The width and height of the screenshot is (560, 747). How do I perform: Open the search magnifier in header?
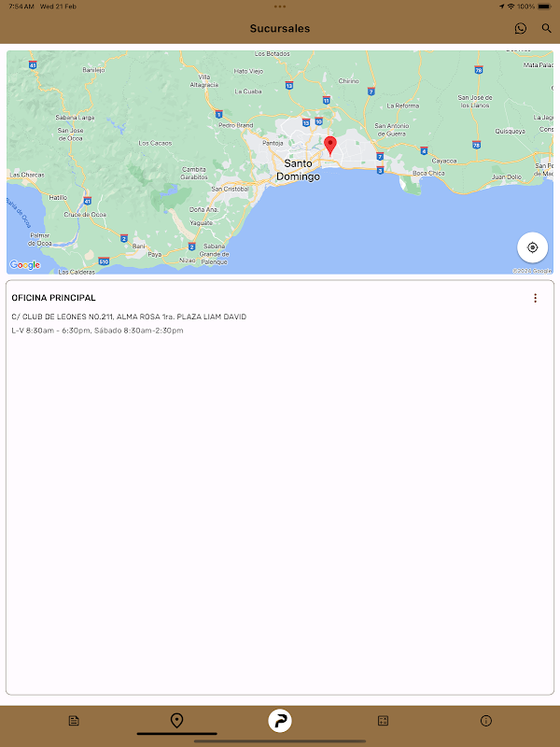[x=547, y=28]
